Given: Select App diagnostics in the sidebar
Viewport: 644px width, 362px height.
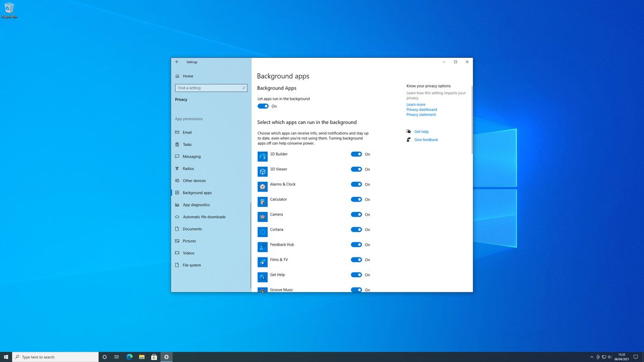Looking at the screenshot, I should [x=195, y=204].
